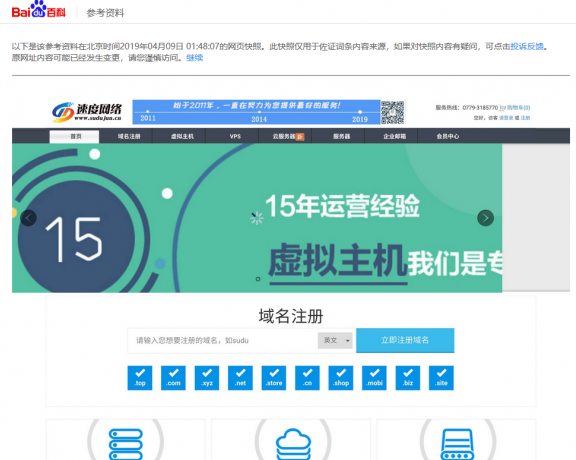
Task: Click the 购物车(0) link
Action: coord(518,108)
